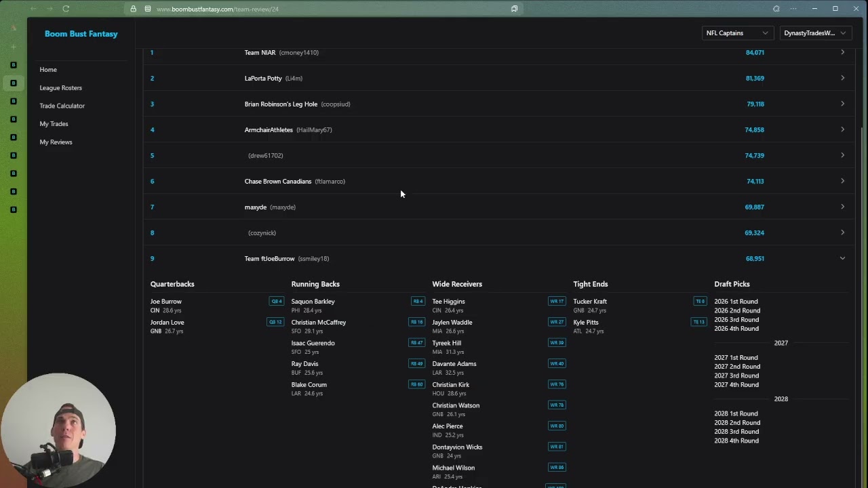The width and height of the screenshot is (868, 488).
Task: Click the Dontayvion Wicks player name
Action: coord(458,447)
